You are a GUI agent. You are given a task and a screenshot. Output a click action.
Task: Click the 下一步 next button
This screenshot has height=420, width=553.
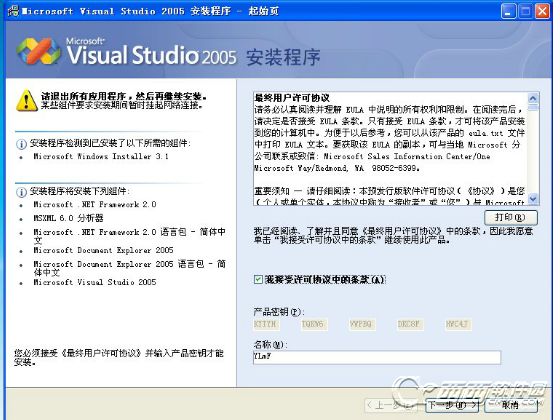[452, 405]
